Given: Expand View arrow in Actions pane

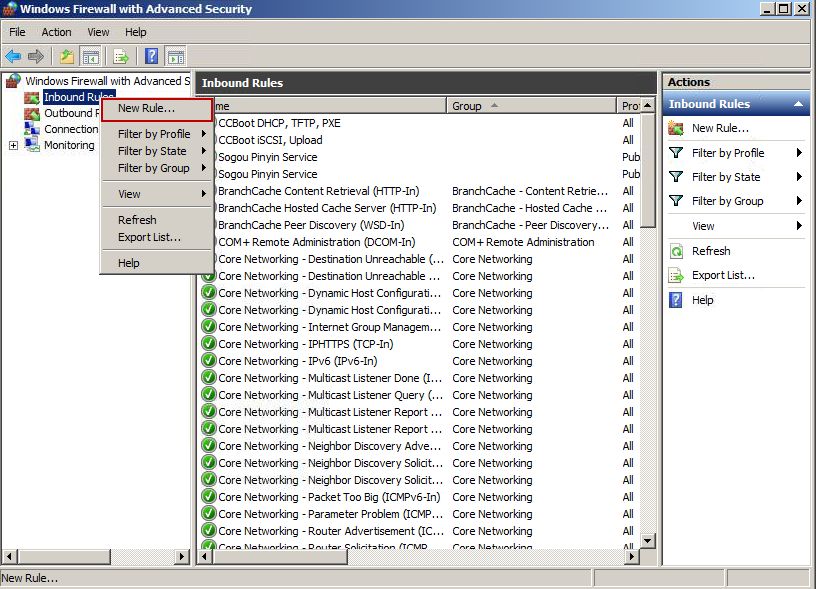Looking at the screenshot, I should click(799, 226).
